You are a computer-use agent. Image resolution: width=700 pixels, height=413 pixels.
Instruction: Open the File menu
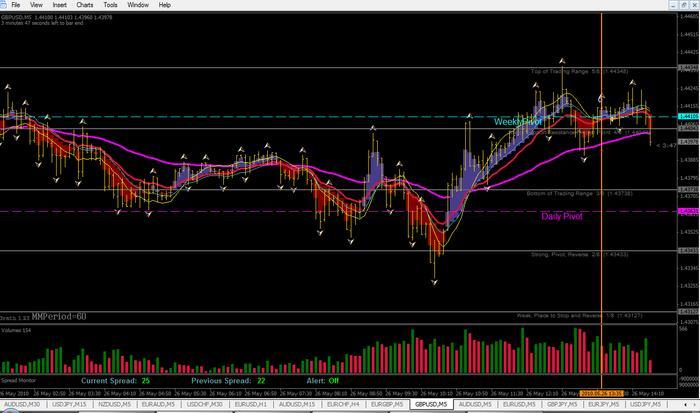16,5
